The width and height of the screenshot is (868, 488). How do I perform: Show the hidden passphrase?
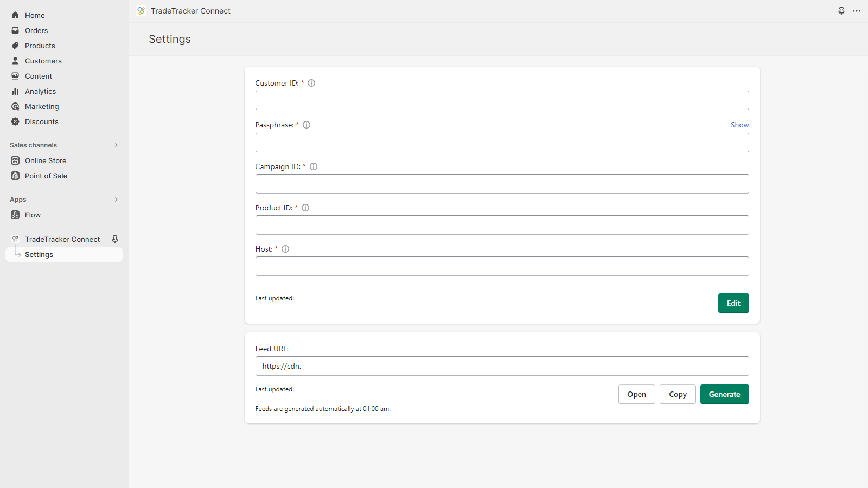(739, 125)
